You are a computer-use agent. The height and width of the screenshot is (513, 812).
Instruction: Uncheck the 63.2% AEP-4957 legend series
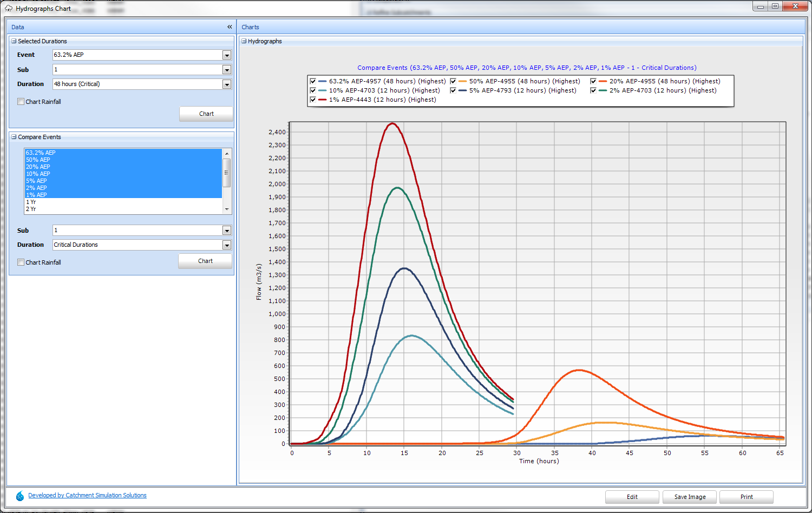[x=313, y=81]
